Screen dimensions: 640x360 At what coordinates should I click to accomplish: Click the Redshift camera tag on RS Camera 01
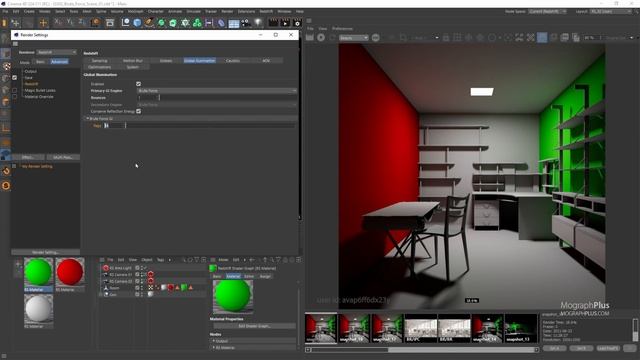[151, 275]
